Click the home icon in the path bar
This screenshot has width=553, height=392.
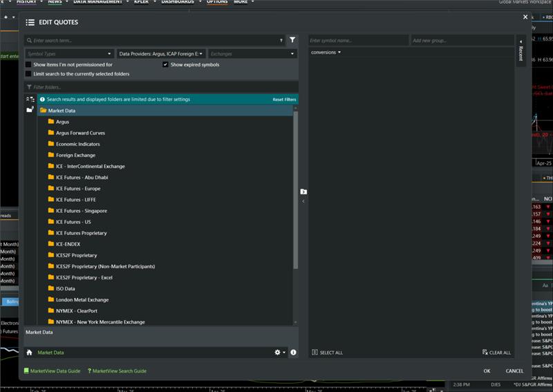click(x=29, y=352)
